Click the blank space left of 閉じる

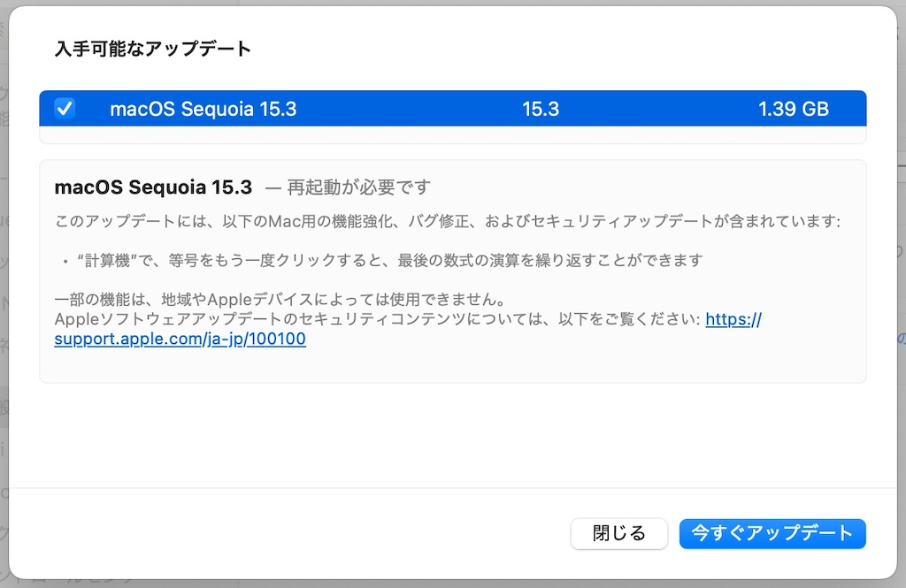[289, 533]
